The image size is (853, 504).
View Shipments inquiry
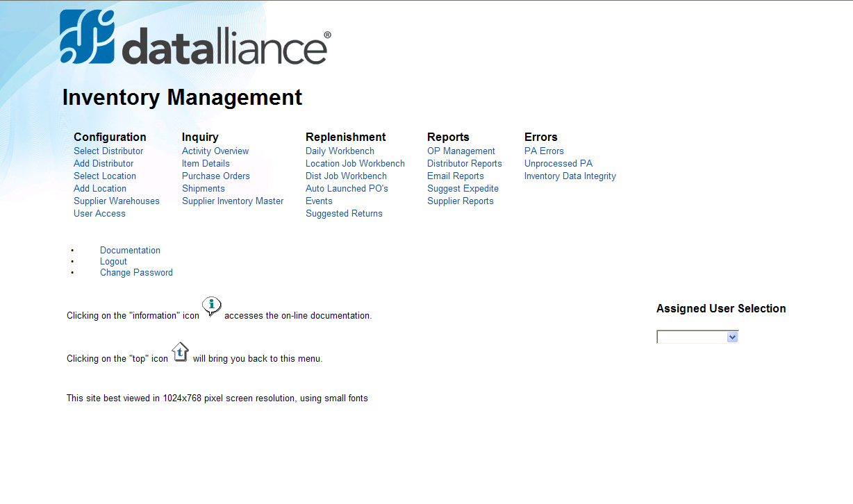pyautogui.click(x=204, y=188)
